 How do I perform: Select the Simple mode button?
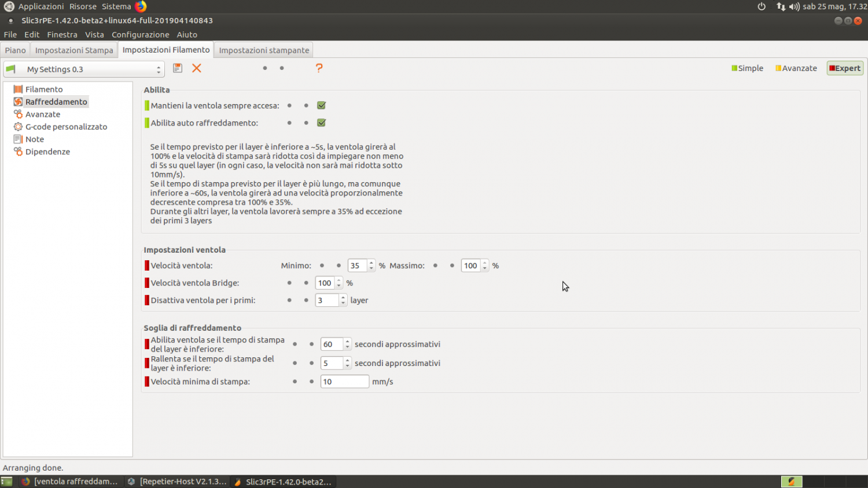[747, 68]
